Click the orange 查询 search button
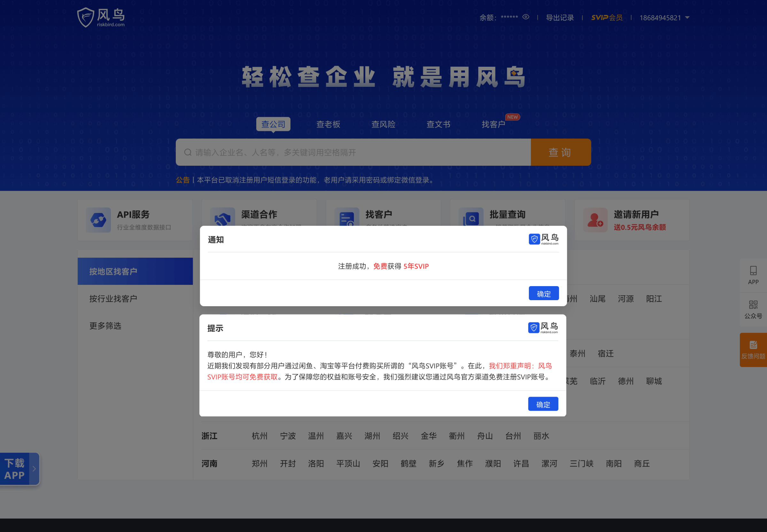 (561, 152)
